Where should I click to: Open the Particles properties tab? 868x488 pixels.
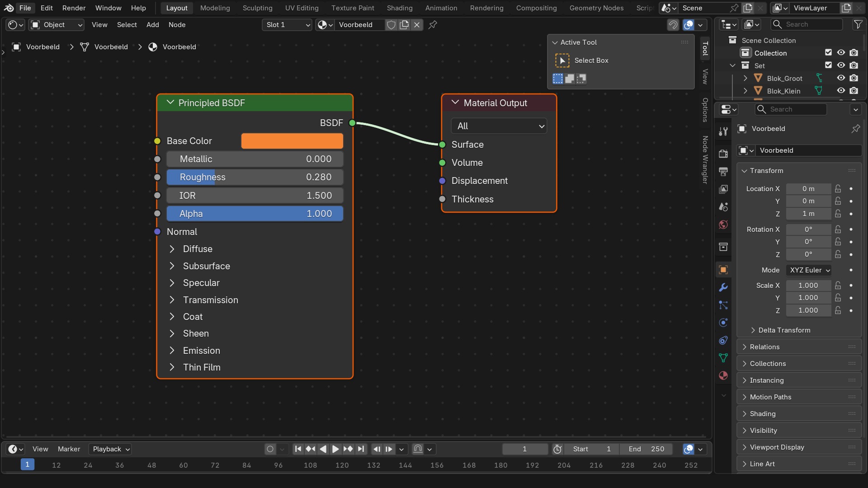pyautogui.click(x=723, y=305)
